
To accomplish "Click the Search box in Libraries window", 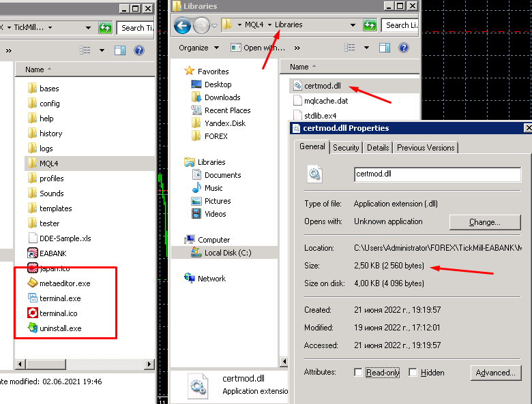I will point(400,25).
